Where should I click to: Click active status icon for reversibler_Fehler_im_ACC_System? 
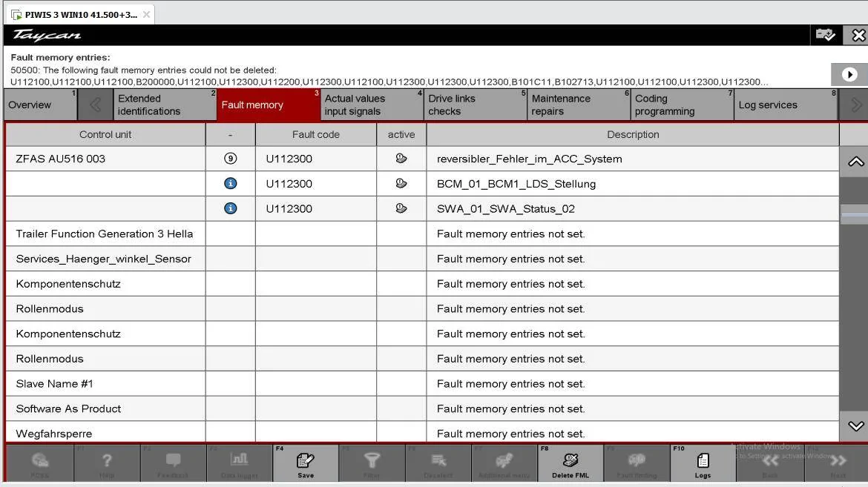click(x=401, y=159)
